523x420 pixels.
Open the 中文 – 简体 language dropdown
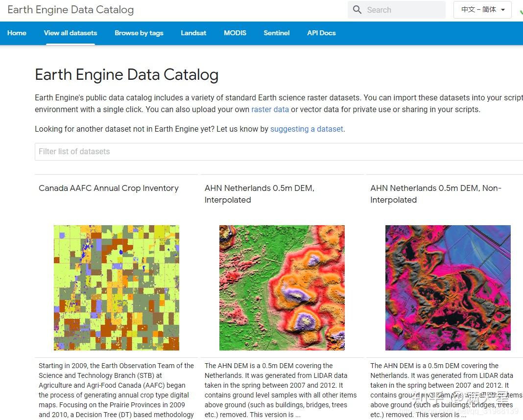click(x=482, y=9)
